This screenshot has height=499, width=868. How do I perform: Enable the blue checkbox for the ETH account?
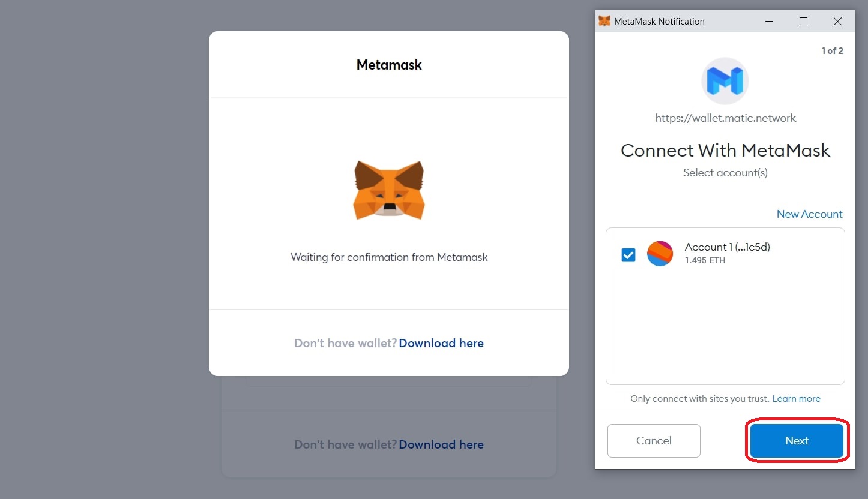(628, 254)
